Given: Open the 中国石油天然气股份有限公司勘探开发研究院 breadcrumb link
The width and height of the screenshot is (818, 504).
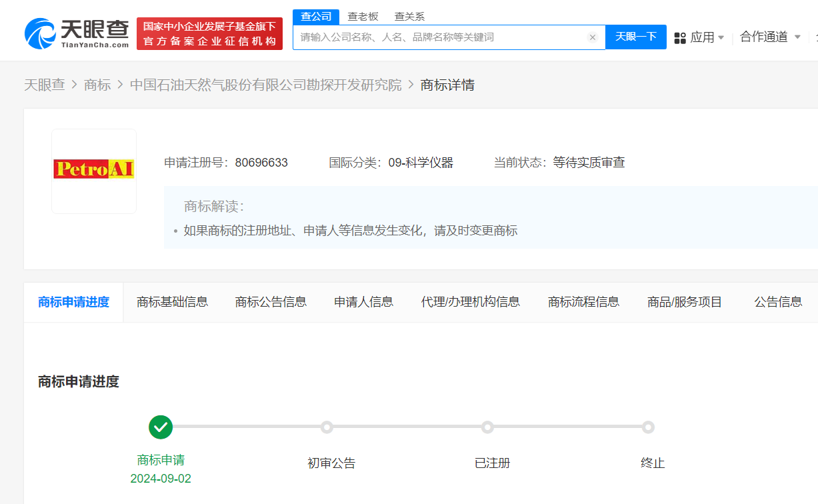Looking at the screenshot, I should pyautogui.click(x=266, y=85).
